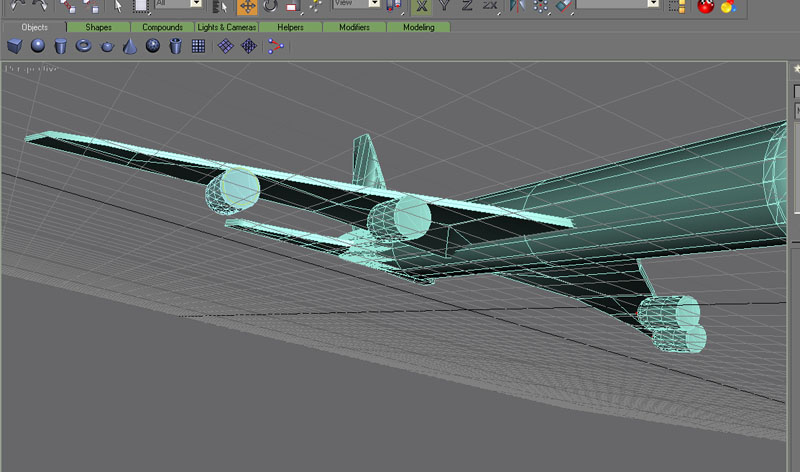The height and width of the screenshot is (472, 800).
Task: Switch to the Modifiers tab
Action: pos(355,27)
